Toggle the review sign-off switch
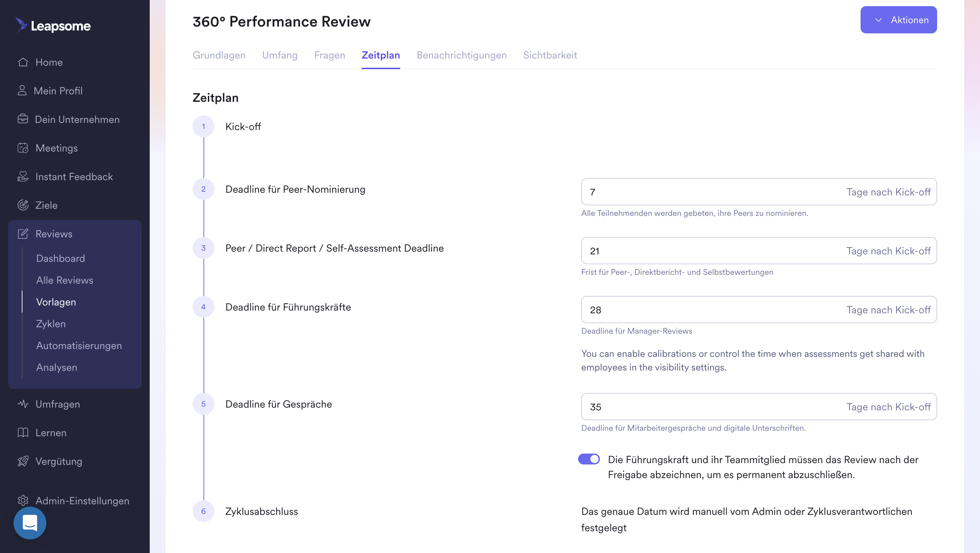 click(x=589, y=459)
